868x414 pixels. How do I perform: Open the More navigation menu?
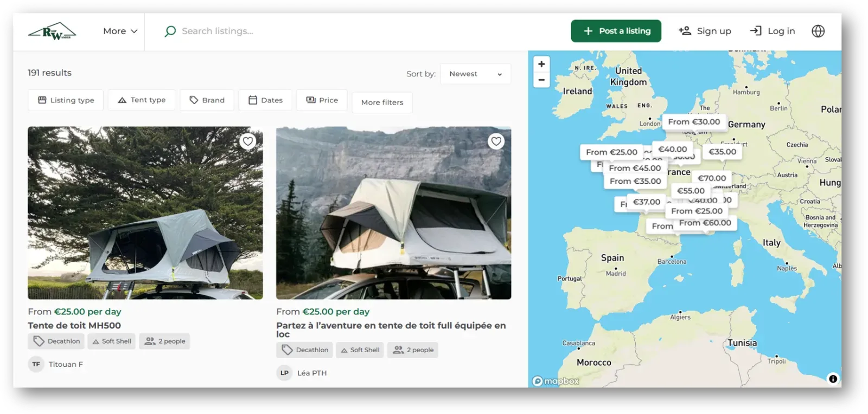pos(120,31)
